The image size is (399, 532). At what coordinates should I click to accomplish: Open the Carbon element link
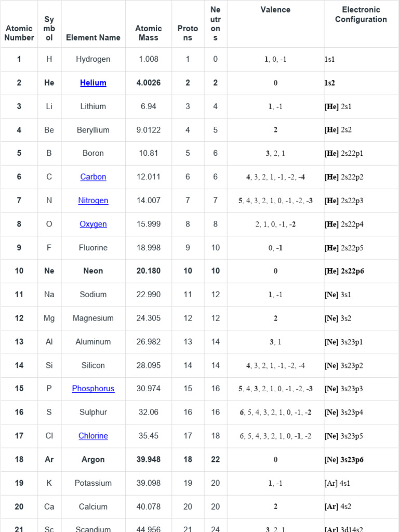coord(93,177)
